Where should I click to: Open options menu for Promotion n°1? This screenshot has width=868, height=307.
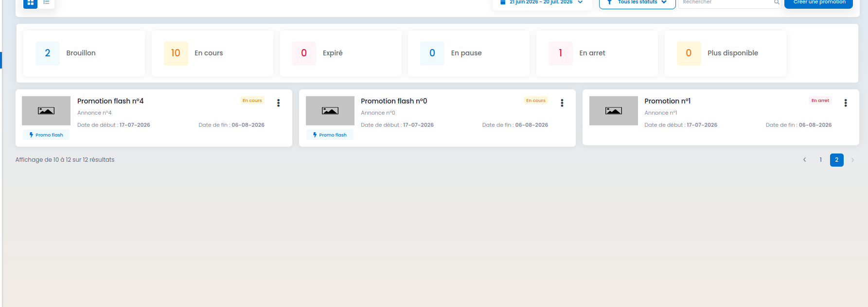(x=845, y=103)
